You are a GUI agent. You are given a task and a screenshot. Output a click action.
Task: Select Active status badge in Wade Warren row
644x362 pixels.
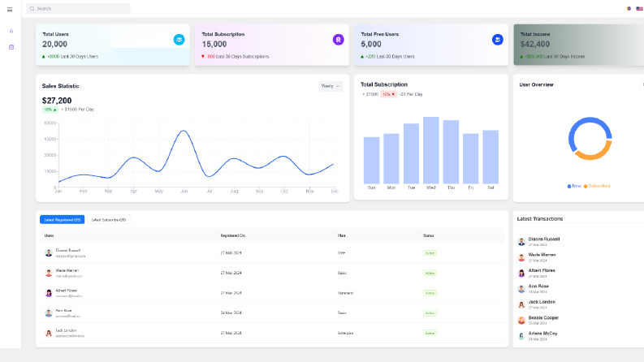click(430, 273)
